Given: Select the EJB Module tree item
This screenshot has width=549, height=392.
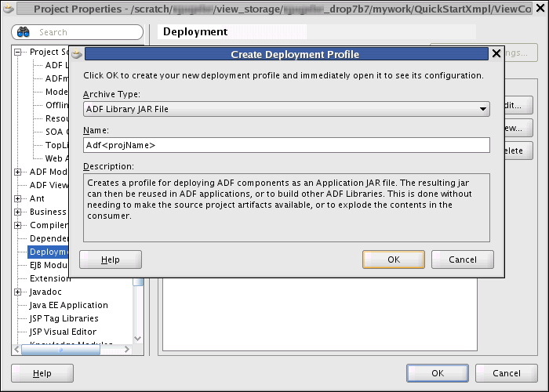Looking at the screenshot, I should coord(49,265).
